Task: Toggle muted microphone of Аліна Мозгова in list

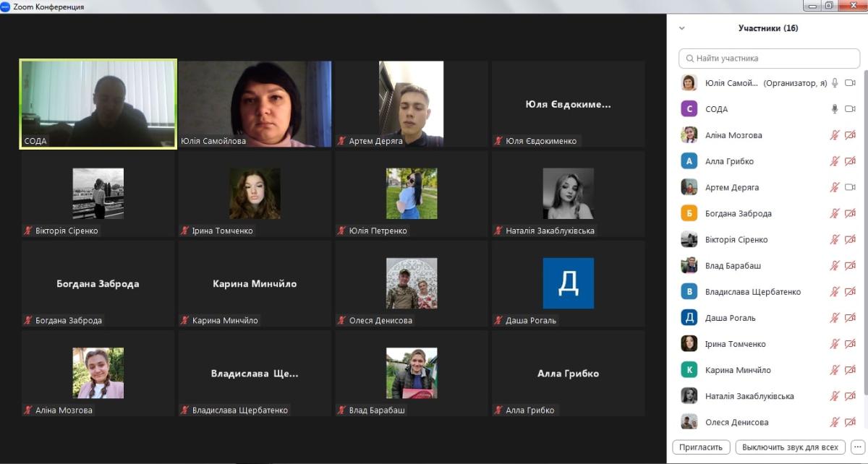Action: (835, 135)
